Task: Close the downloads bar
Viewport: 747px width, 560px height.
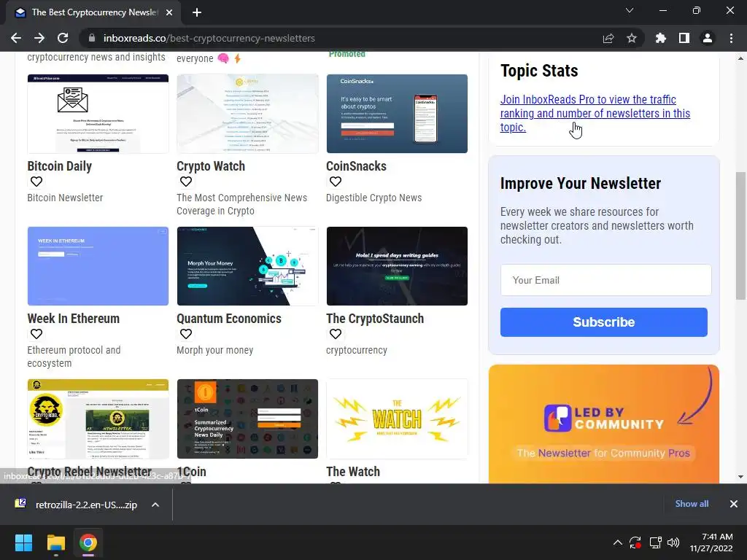Action: [x=734, y=504]
